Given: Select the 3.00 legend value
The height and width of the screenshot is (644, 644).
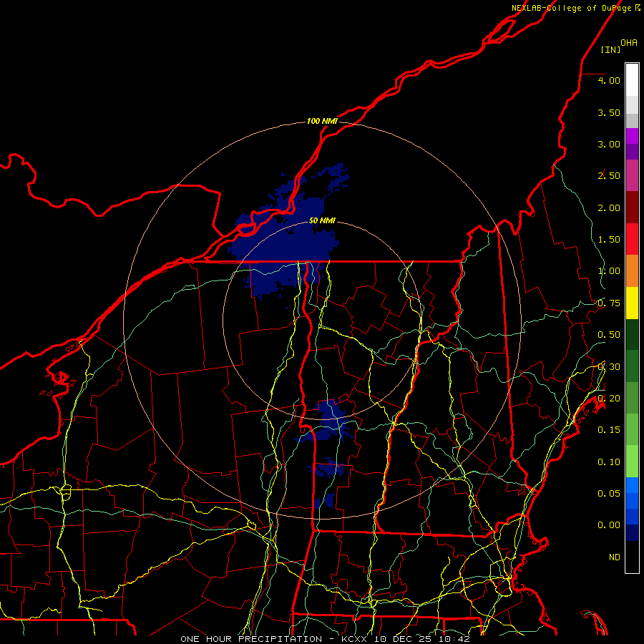Looking at the screenshot, I should tap(609, 144).
